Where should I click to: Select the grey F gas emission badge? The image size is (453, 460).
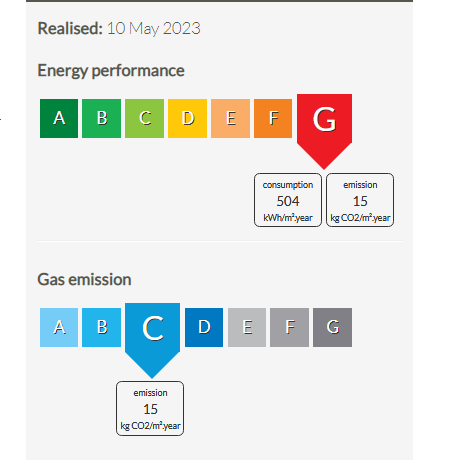point(289,327)
